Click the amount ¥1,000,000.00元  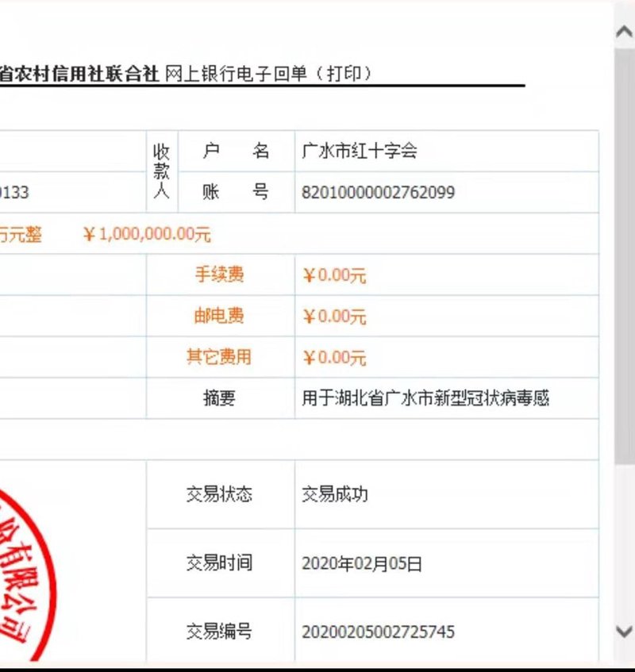click(x=147, y=234)
